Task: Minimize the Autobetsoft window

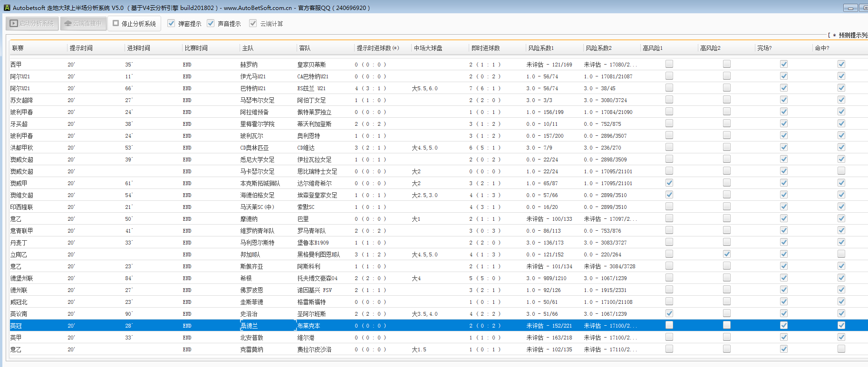Action: (x=850, y=8)
